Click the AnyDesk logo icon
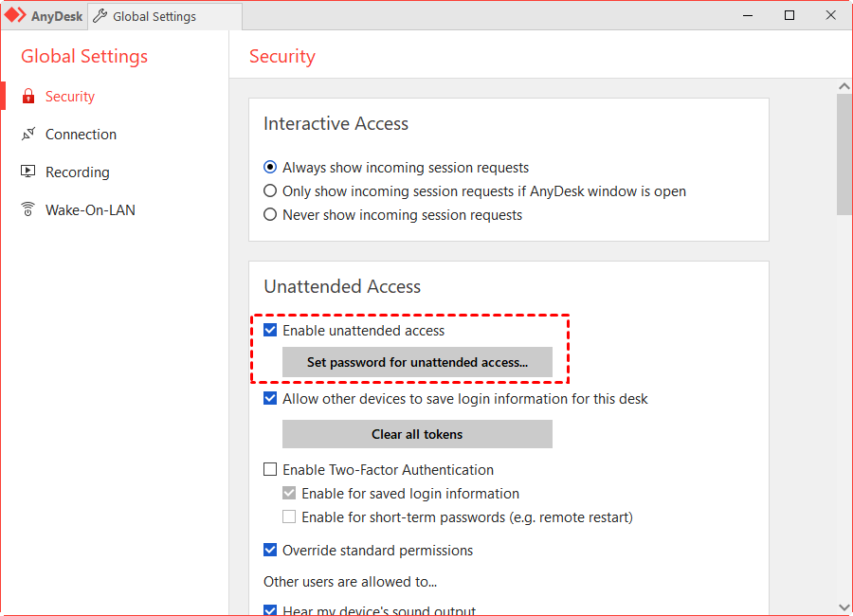This screenshot has height=616, width=853. point(14,15)
